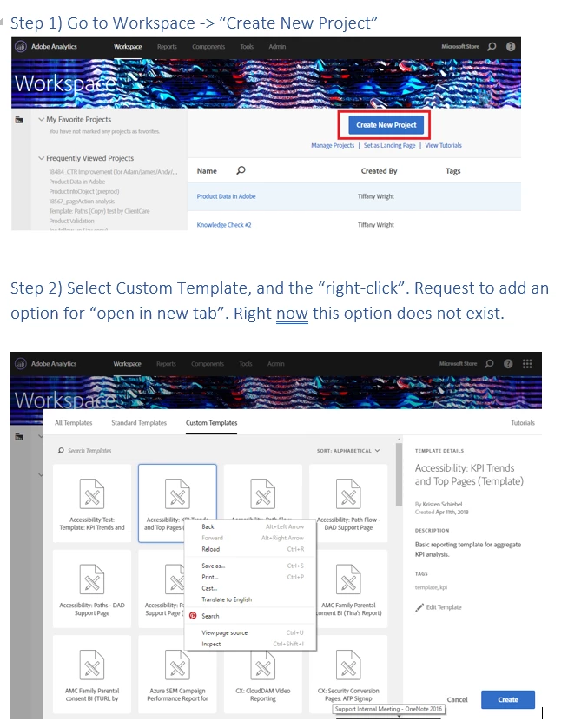Collapse the Frequently Viewed Projects section
The image size is (568, 728).
click(x=42, y=158)
